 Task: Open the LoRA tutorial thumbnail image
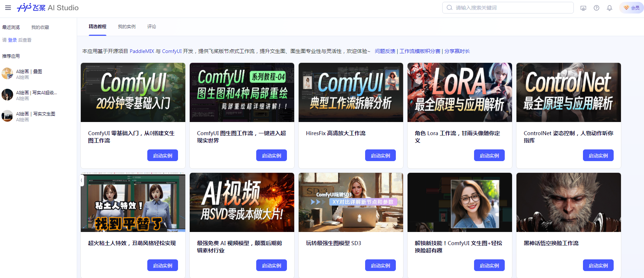click(459, 92)
